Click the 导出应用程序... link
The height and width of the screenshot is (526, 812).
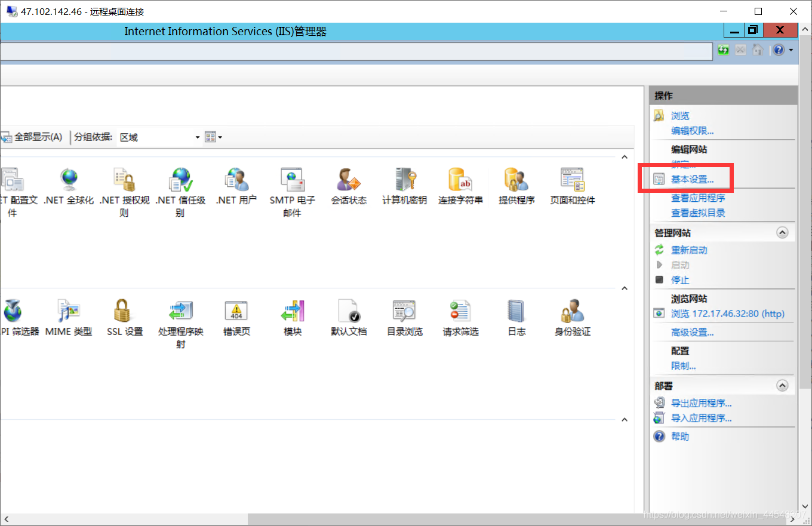(x=702, y=404)
